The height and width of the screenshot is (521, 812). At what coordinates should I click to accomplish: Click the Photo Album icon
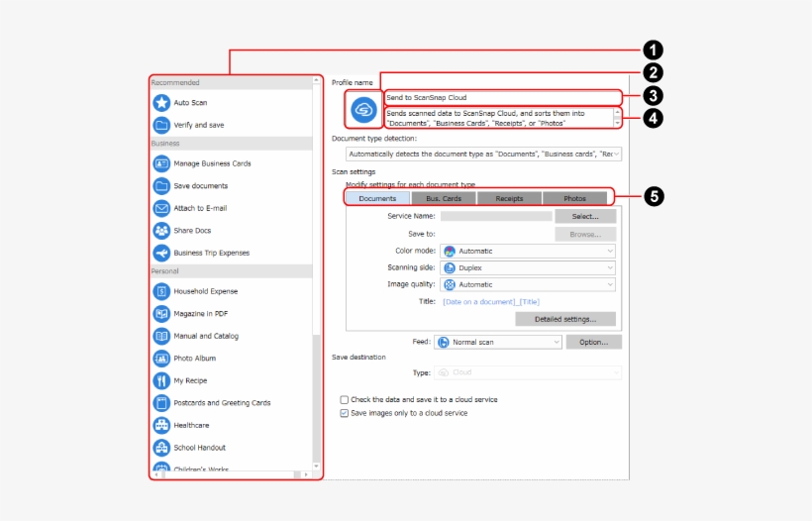pos(161,358)
